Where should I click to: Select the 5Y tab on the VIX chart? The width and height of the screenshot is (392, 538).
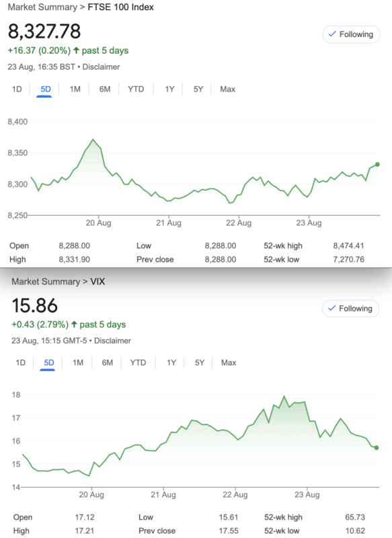click(199, 362)
